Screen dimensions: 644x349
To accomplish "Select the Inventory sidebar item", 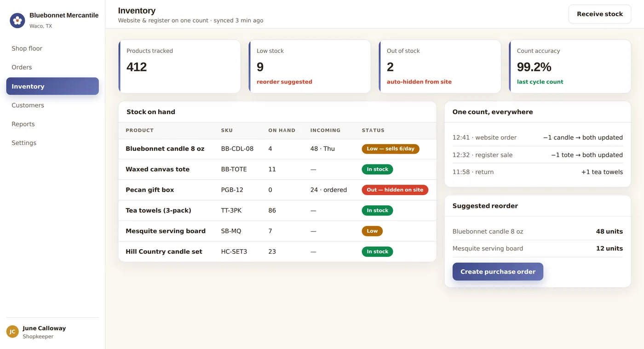I will click(x=52, y=86).
